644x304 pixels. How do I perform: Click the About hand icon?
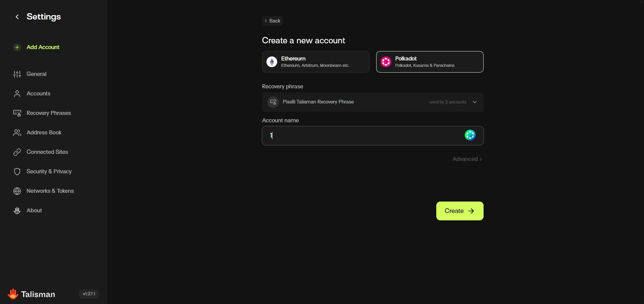[x=17, y=211]
